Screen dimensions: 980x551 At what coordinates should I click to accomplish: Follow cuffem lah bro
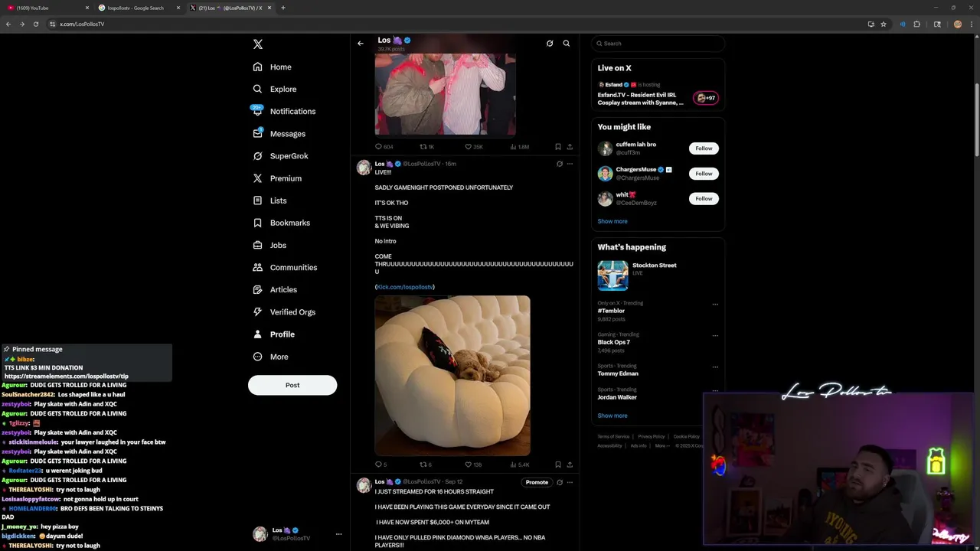(x=704, y=148)
